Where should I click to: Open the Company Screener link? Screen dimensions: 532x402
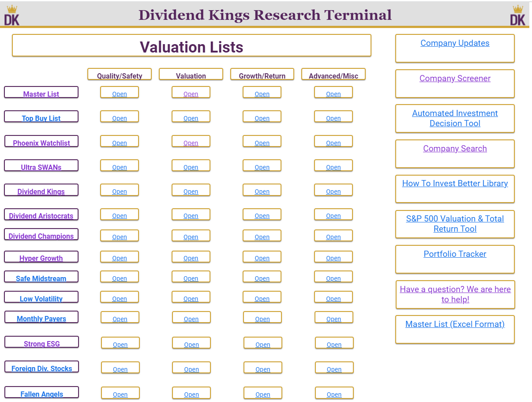(x=455, y=79)
